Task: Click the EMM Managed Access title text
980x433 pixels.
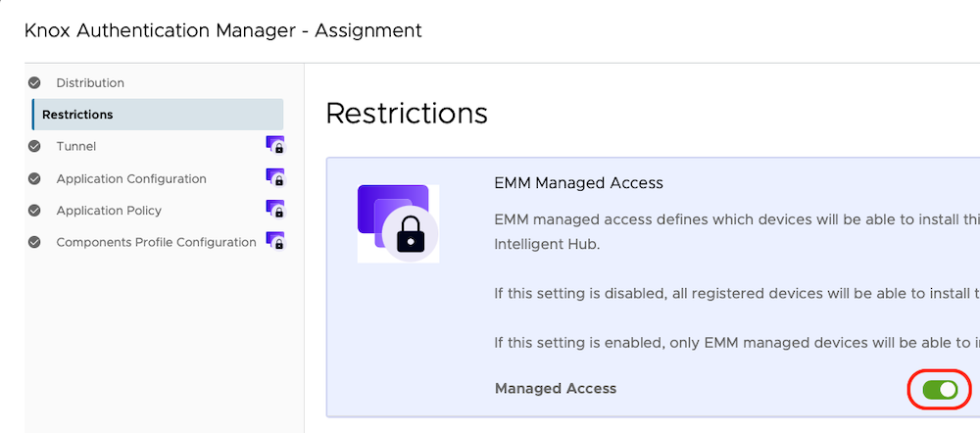Action: (579, 183)
